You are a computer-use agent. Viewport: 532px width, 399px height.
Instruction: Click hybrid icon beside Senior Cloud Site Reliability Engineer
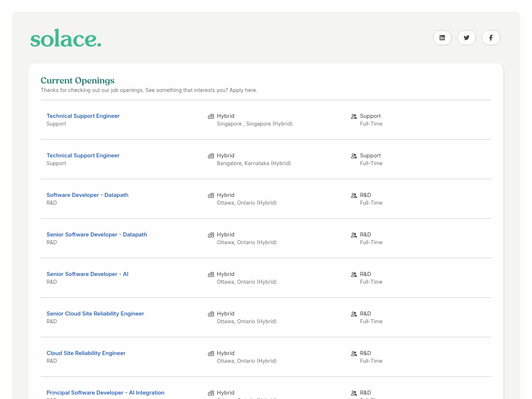point(211,314)
